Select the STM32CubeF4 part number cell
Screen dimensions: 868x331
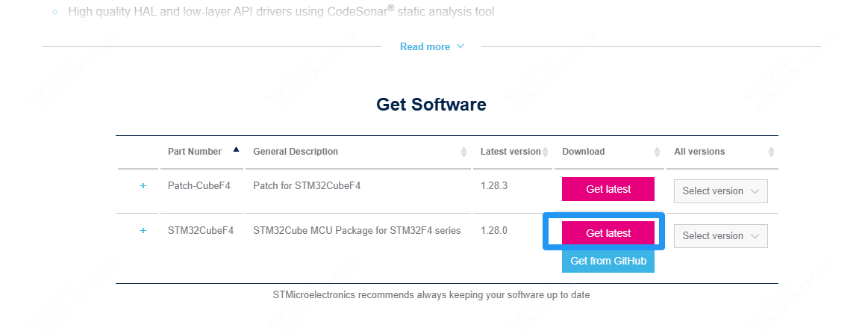(201, 230)
